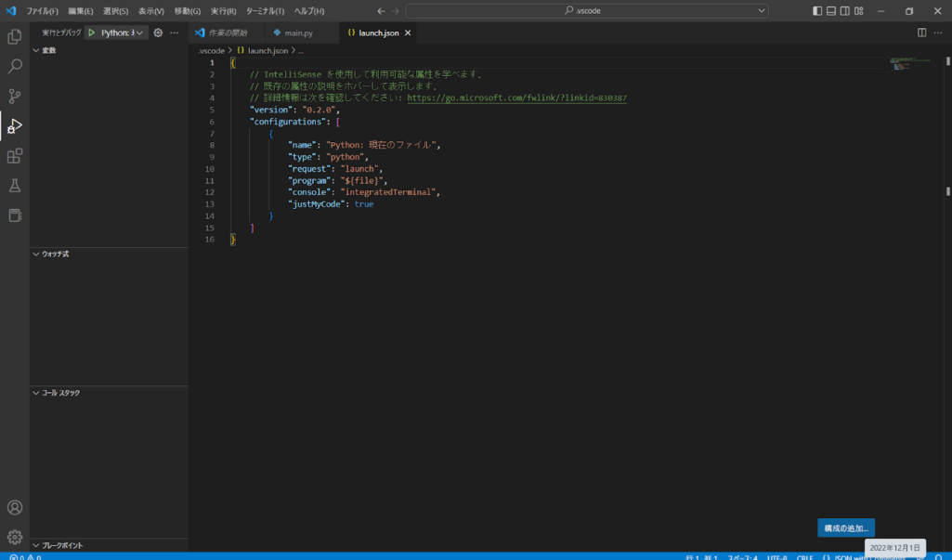Open the Python debug configuration dropdown
Viewport: 952px width, 560px height.
click(x=122, y=33)
